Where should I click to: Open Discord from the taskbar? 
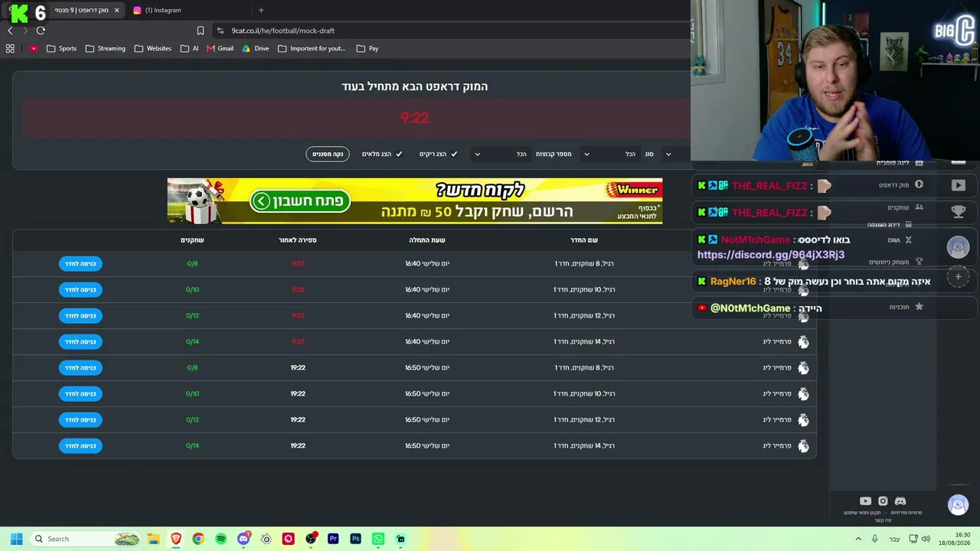243,539
